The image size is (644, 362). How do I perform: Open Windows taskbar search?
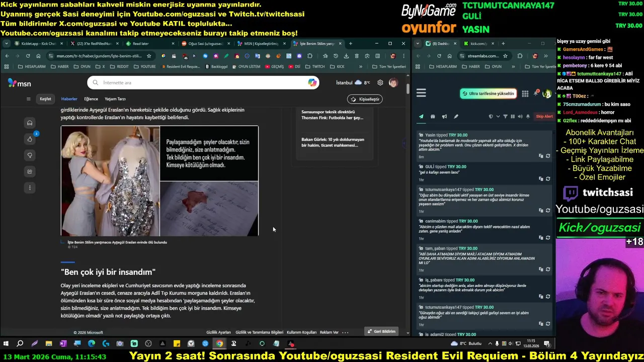(x=20, y=344)
